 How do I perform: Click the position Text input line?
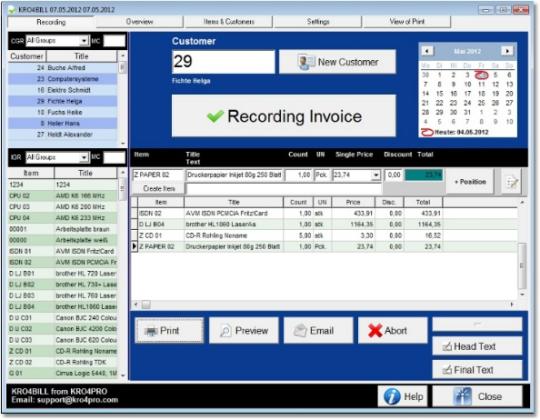[284, 189]
